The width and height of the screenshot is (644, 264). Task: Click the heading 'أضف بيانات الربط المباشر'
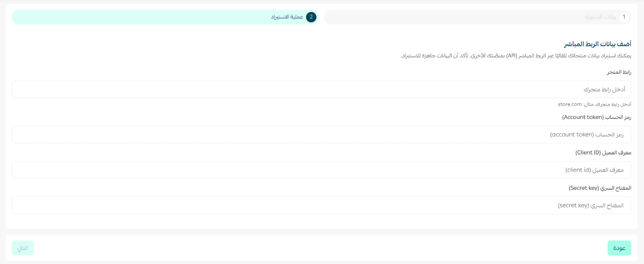click(x=597, y=44)
